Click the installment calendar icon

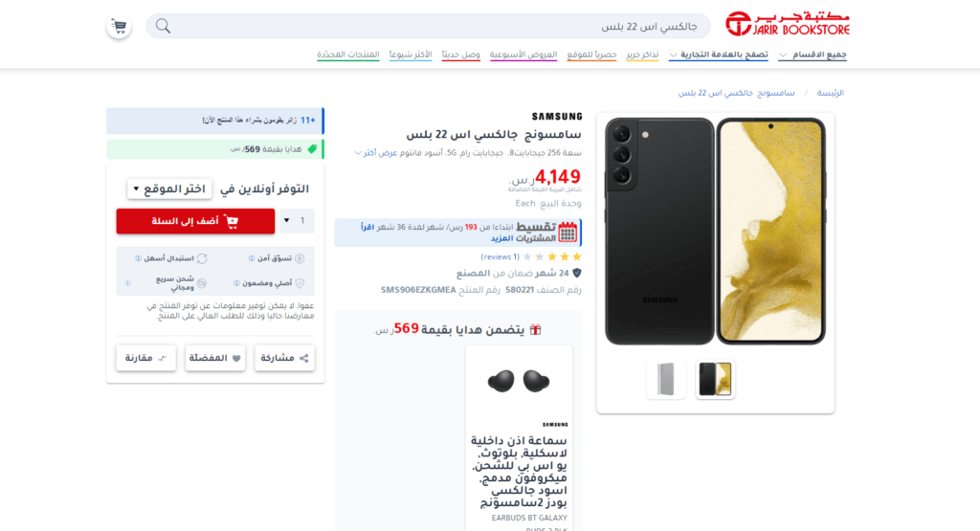click(568, 232)
